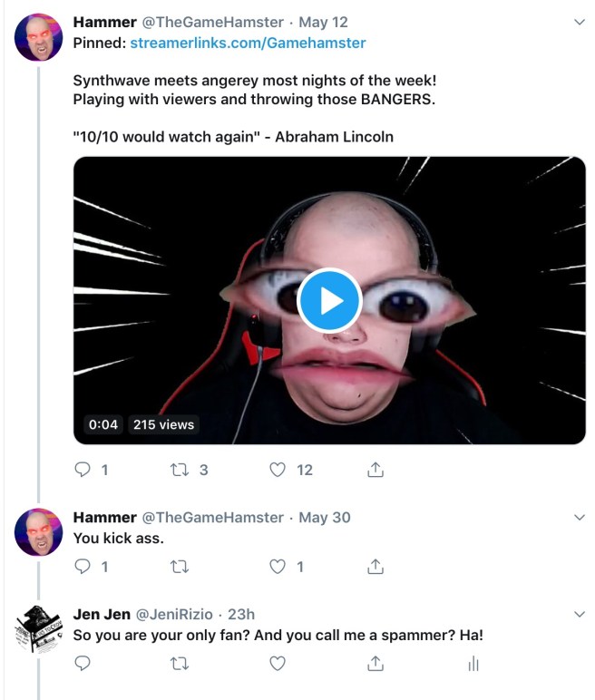
Task: View analytics on Jen Jen's tweet
Action: (473, 664)
